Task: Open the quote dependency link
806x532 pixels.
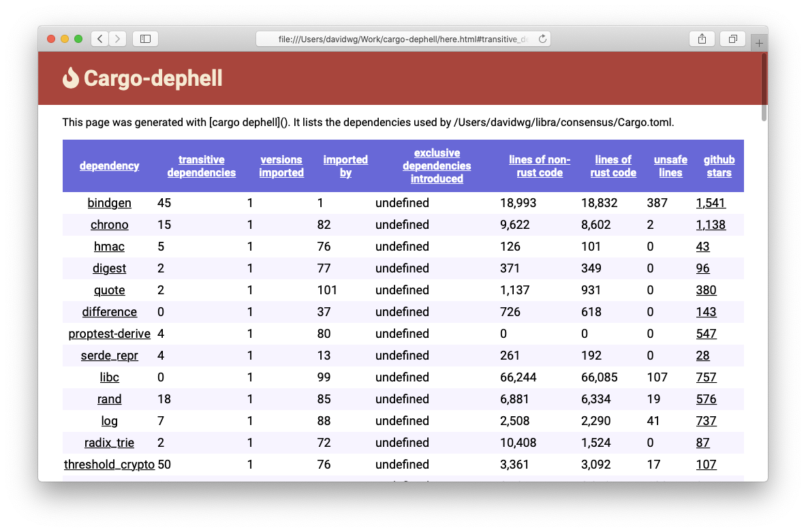Action: 110,290
